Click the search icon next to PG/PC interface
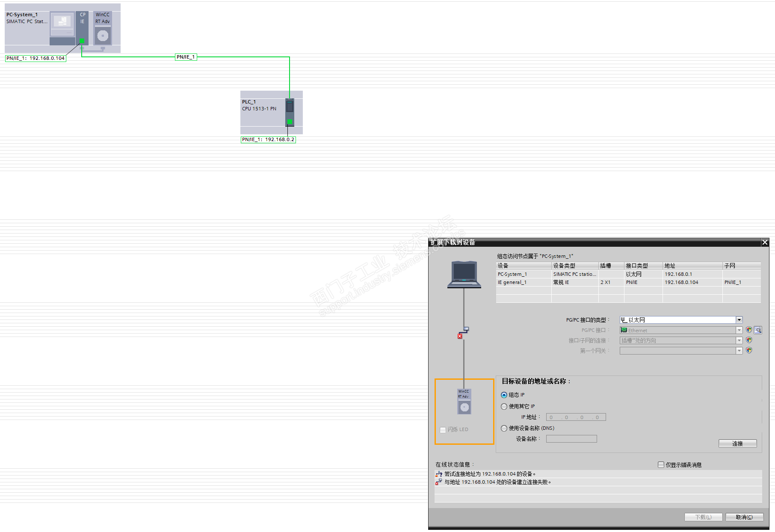 (758, 330)
